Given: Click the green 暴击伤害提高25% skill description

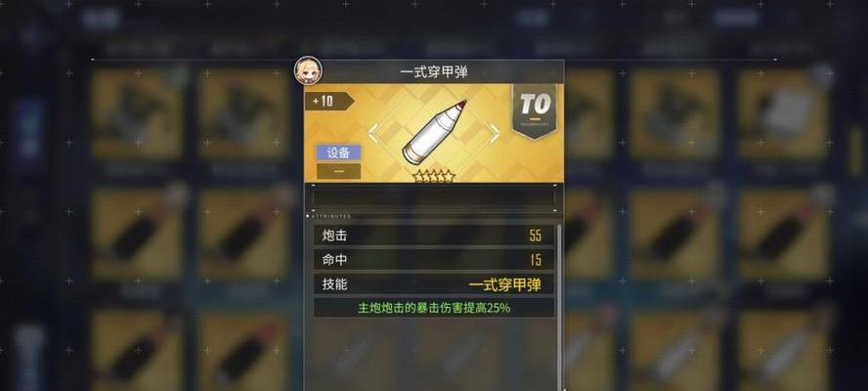Looking at the screenshot, I should click(x=434, y=308).
